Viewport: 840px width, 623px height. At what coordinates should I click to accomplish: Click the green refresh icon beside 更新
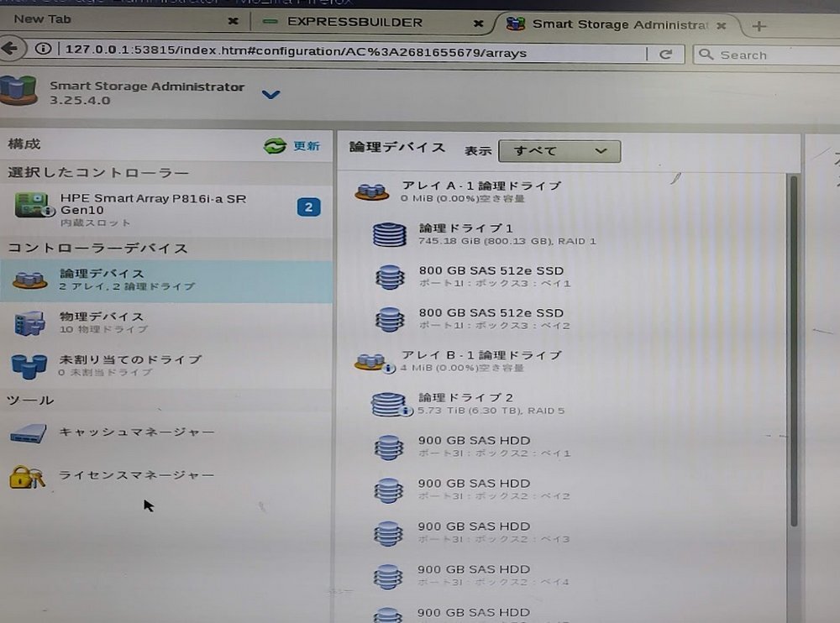pyautogui.click(x=275, y=146)
